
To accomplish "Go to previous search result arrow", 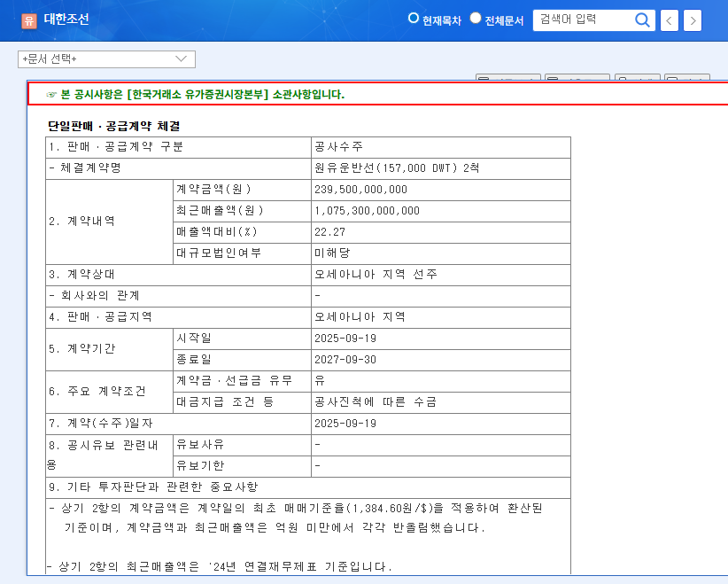I will click(x=669, y=20).
